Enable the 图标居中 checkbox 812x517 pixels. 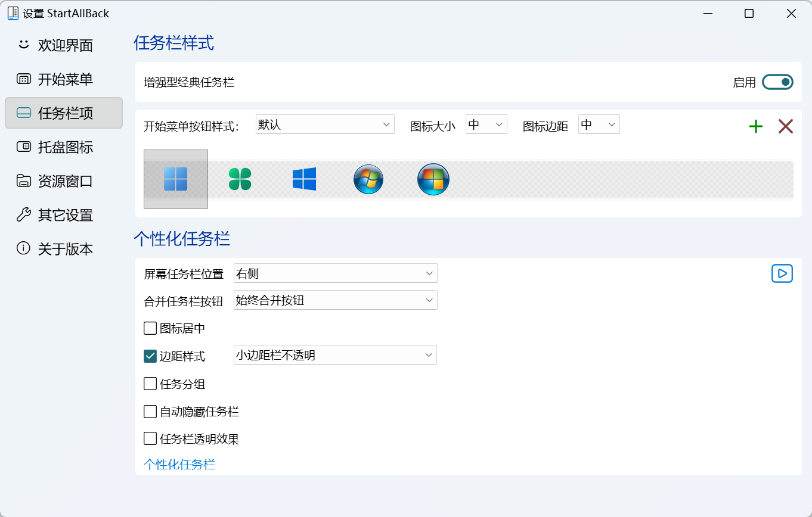click(x=150, y=328)
